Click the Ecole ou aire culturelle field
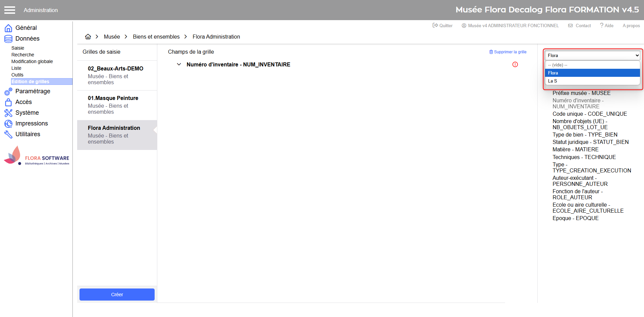Image resolution: width=644 pixels, height=317 pixels. 588,208
